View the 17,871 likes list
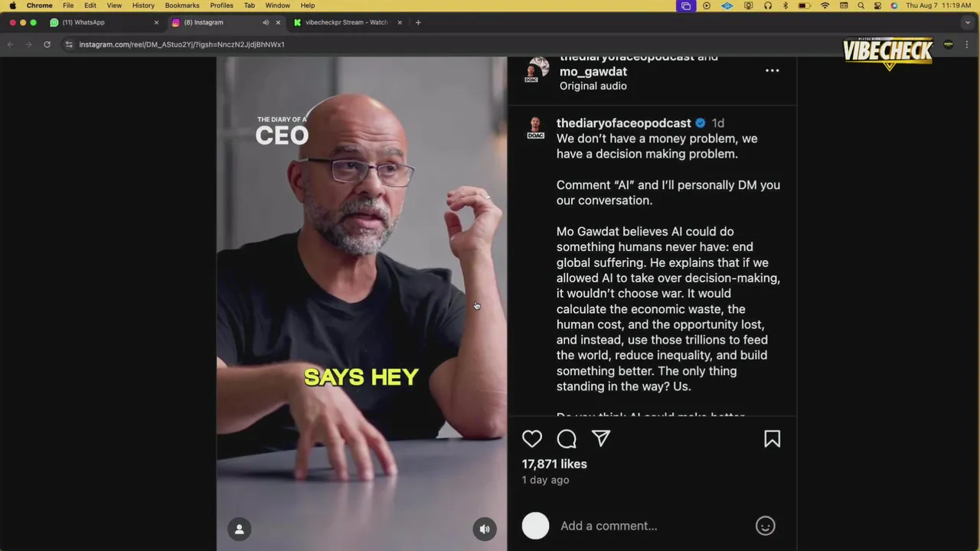This screenshot has width=980, height=551. pos(554,464)
